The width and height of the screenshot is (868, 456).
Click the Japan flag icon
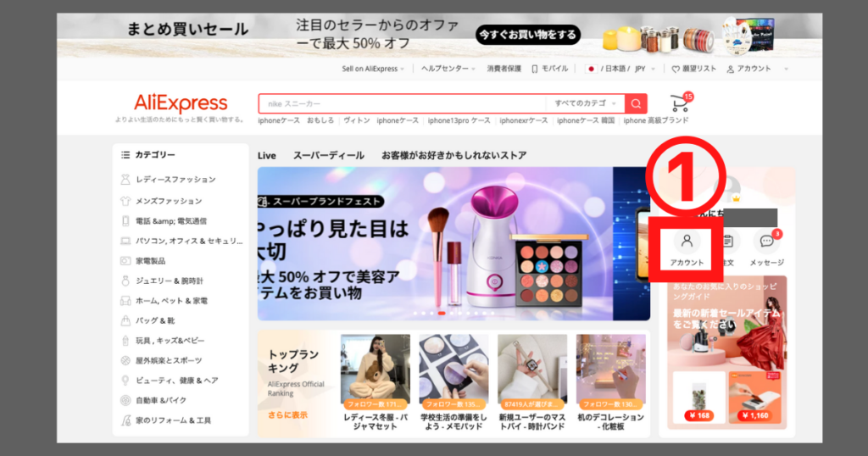(591, 70)
